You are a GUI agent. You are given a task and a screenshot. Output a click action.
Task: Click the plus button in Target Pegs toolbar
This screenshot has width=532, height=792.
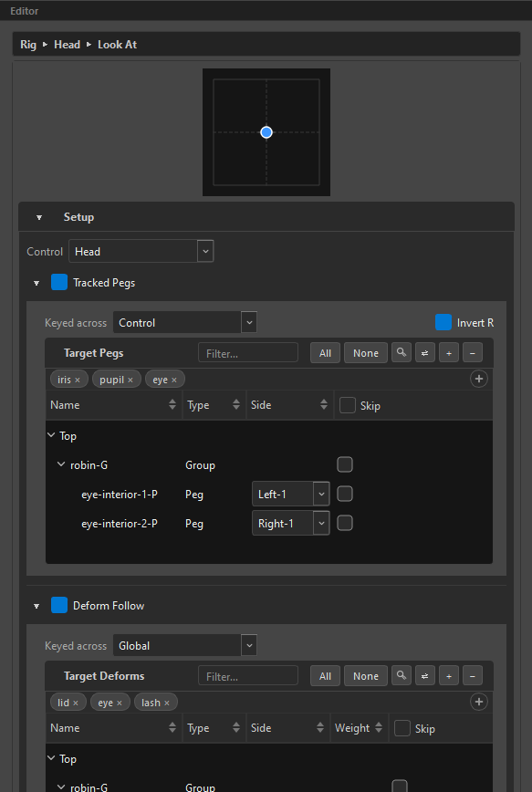tap(449, 352)
